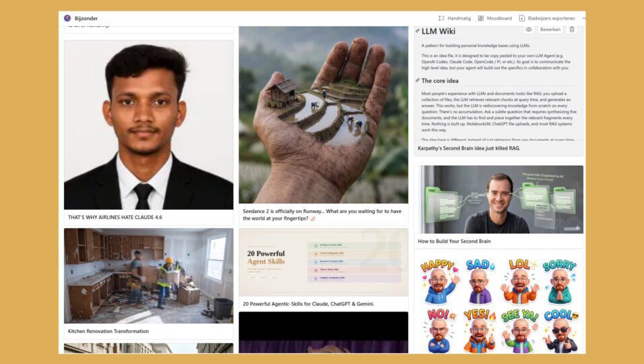644x364 pixels.
Task: Click the link icon beside The core idea
Action: point(417,80)
